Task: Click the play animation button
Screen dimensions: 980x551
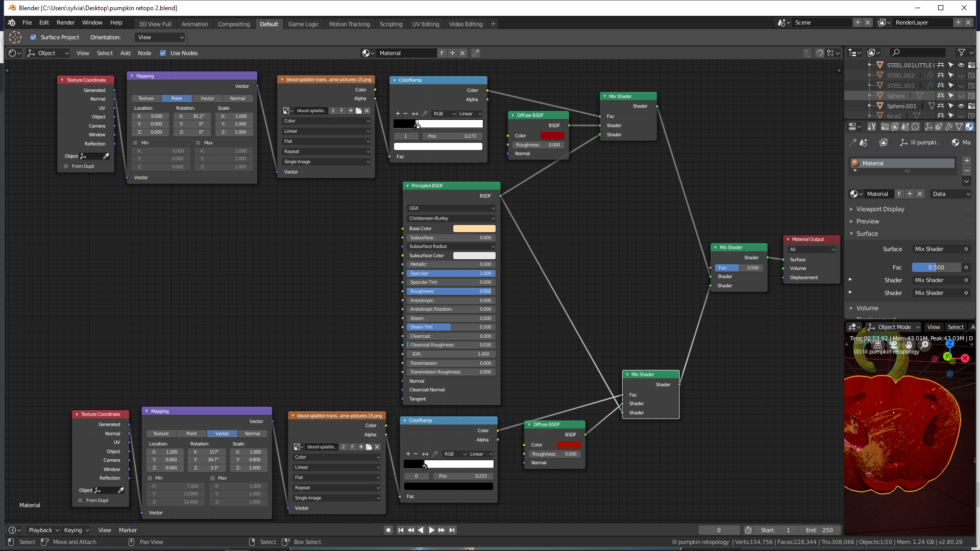Action: click(x=431, y=530)
